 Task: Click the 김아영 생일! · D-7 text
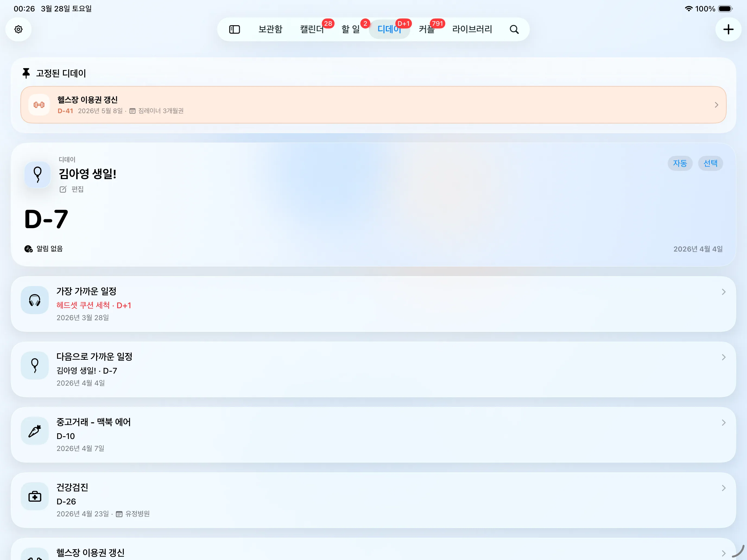(87, 371)
